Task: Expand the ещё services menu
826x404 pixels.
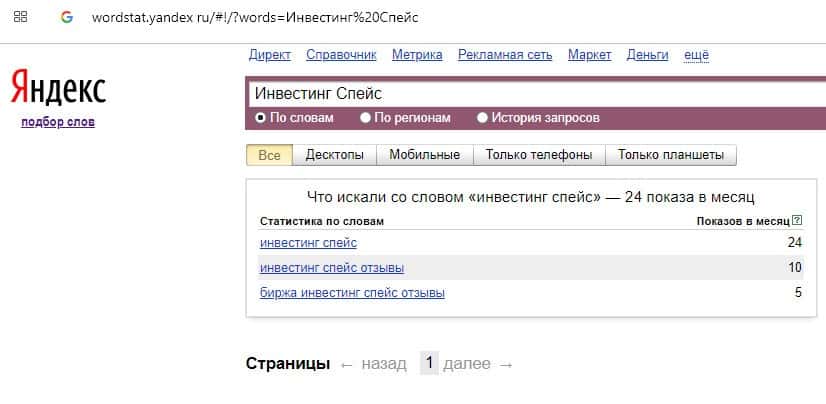Action: pos(696,55)
